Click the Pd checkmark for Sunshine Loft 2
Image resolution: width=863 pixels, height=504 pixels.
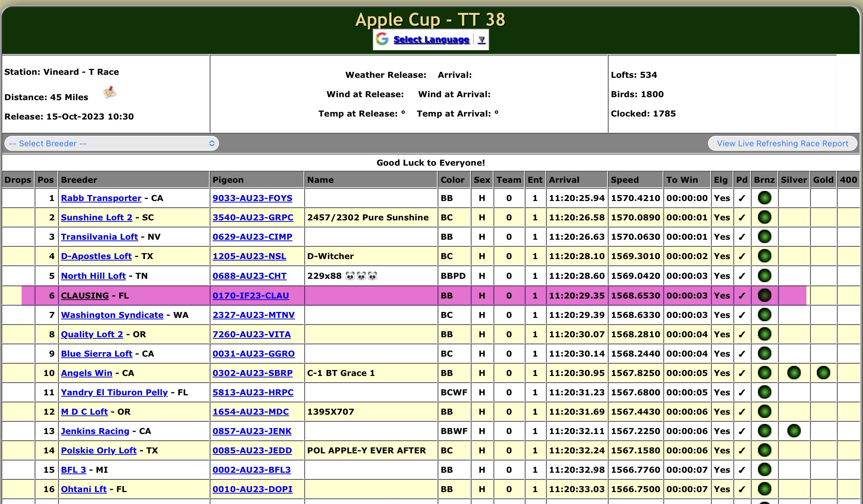[x=742, y=218]
